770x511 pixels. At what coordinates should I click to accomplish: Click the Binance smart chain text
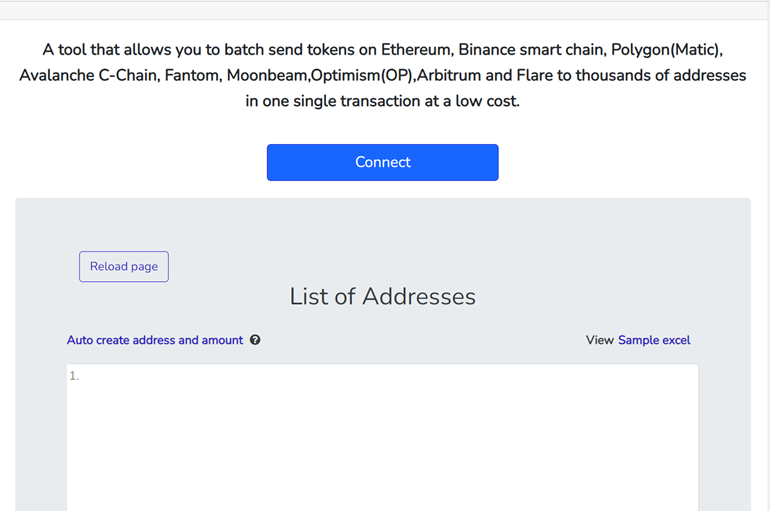point(530,50)
